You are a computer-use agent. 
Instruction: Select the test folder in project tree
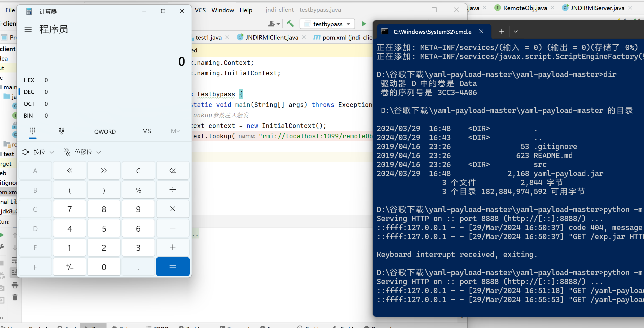tap(8, 154)
